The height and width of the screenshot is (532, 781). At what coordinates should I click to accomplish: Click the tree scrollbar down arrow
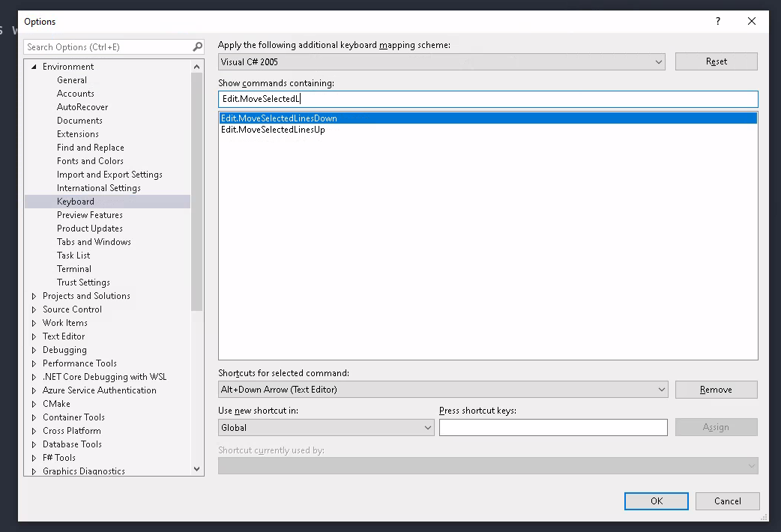(x=196, y=469)
